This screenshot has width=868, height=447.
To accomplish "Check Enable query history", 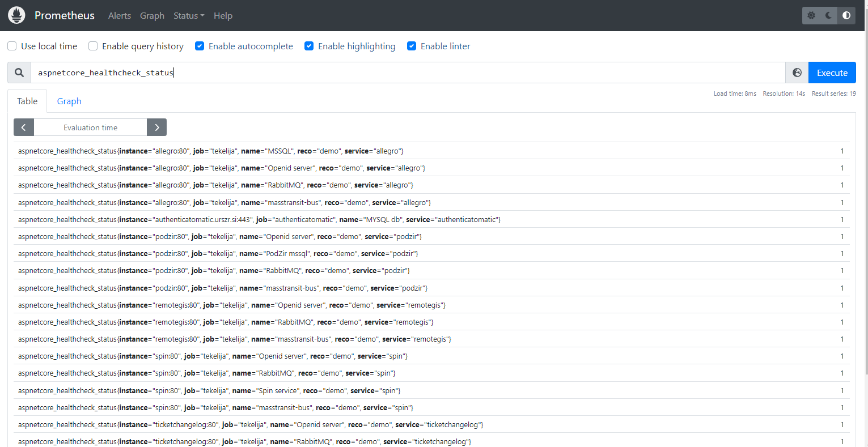I will click(x=93, y=46).
